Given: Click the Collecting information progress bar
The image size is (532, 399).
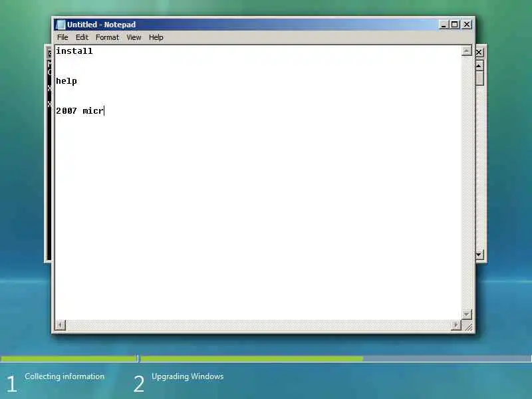Looking at the screenshot, I should coord(68,358).
